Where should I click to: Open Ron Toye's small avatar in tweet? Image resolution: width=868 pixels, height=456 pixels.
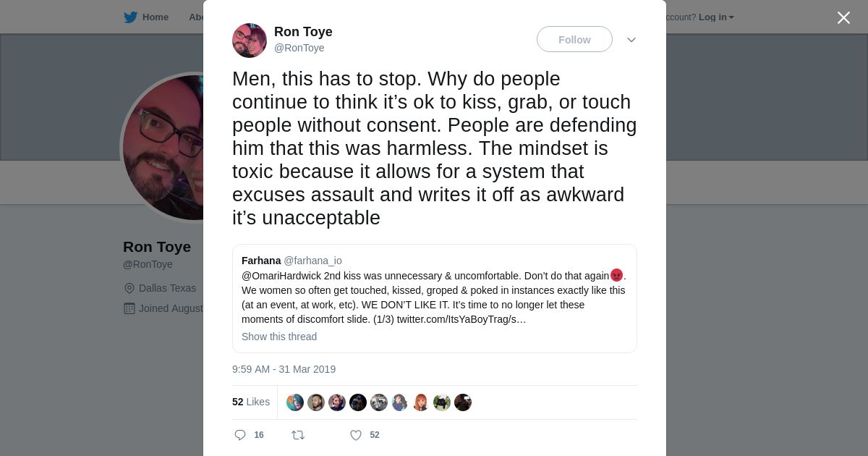(x=250, y=41)
